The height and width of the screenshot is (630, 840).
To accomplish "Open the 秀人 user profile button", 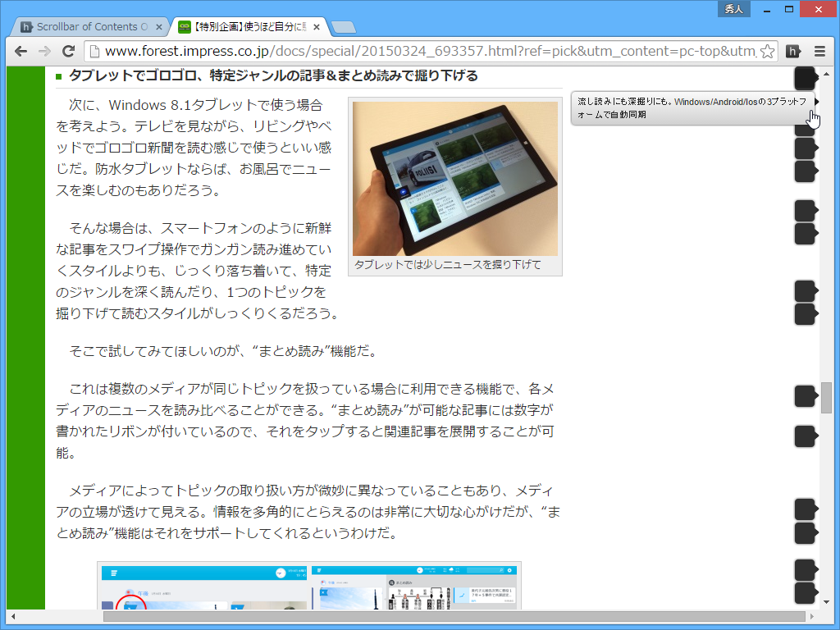I will [733, 9].
